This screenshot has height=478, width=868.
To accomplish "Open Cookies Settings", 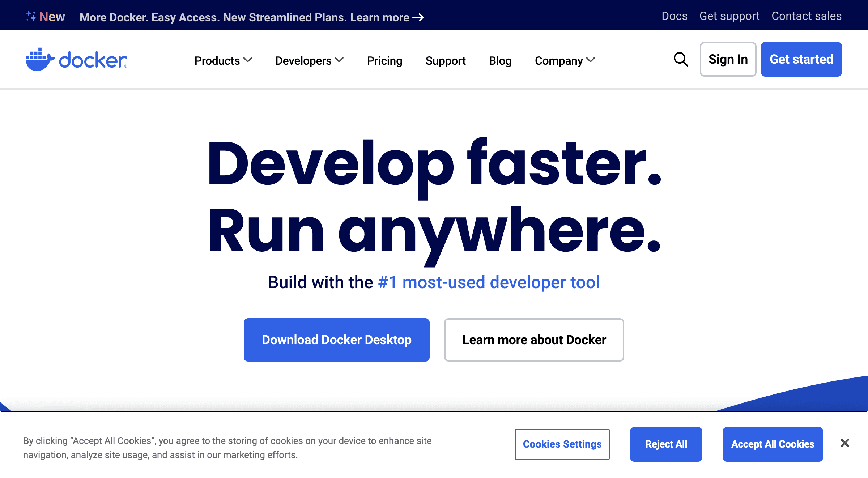I will tap(562, 444).
